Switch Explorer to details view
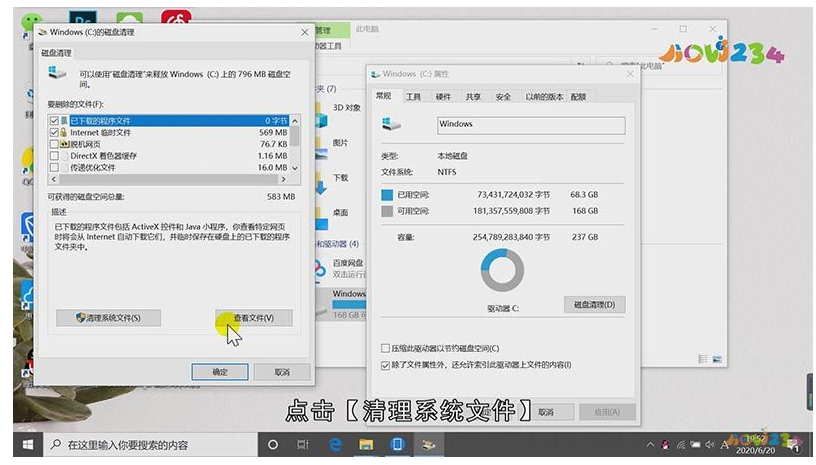This screenshot has height=465, width=816. [x=703, y=359]
